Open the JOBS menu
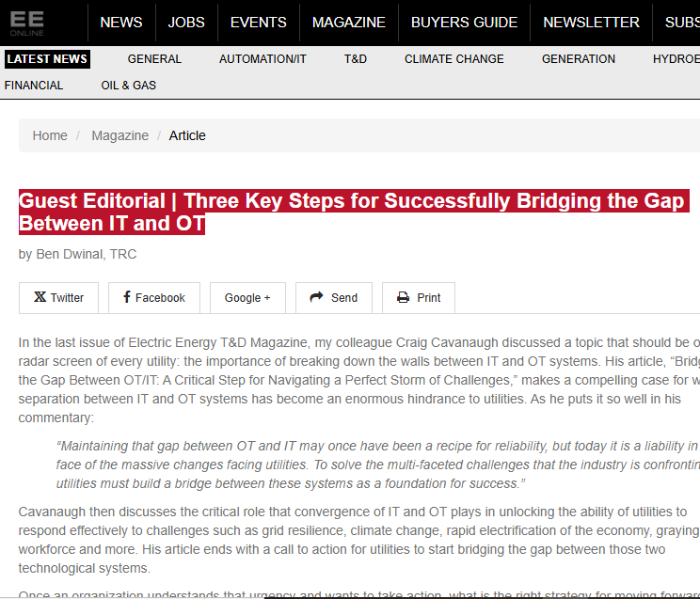Screen dimensions: 700x599 [x=186, y=23]
